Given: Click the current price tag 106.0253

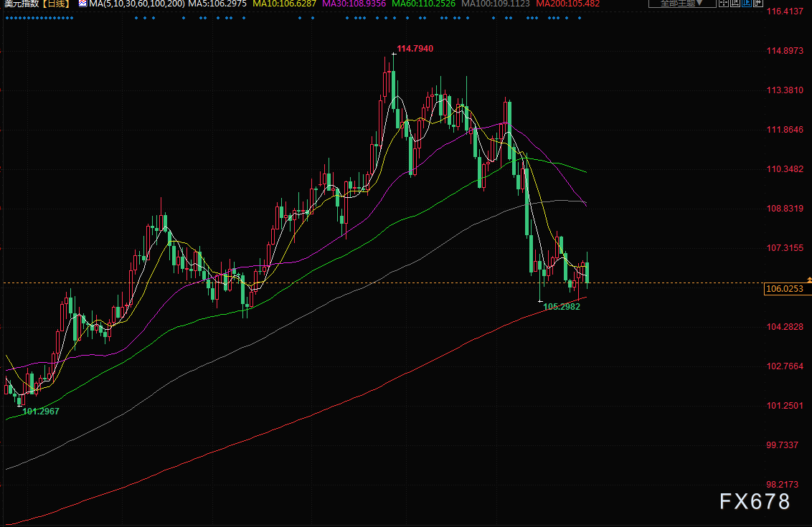Looking at the screenshot, I should (x=784, y=289).
